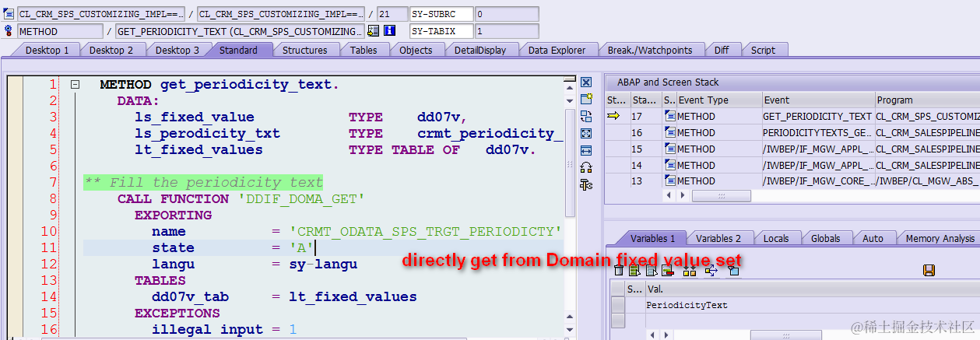This screenshot has width=980, height=340.
Task: Click row selector beside PeriodicityText
Action: 618,305
